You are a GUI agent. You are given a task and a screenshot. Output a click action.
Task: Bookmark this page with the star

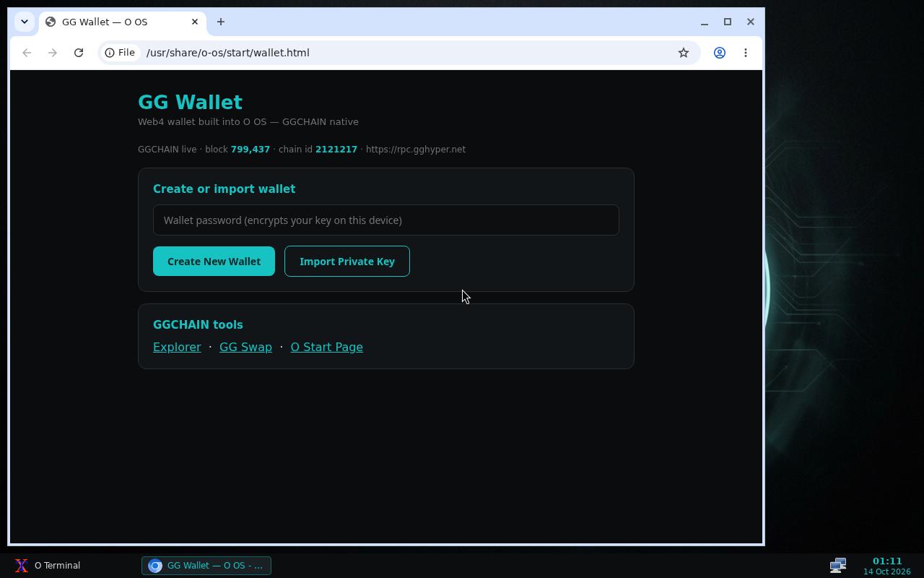pyautogui.click(x=684, y=53)
